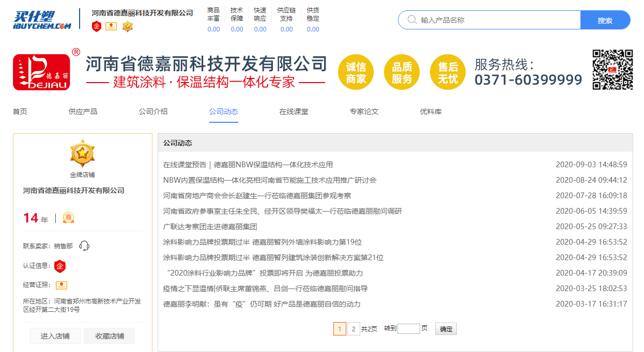Open the 在线课堂 tab
Screen dimensions: 644x352
click(x=294, y=111)
